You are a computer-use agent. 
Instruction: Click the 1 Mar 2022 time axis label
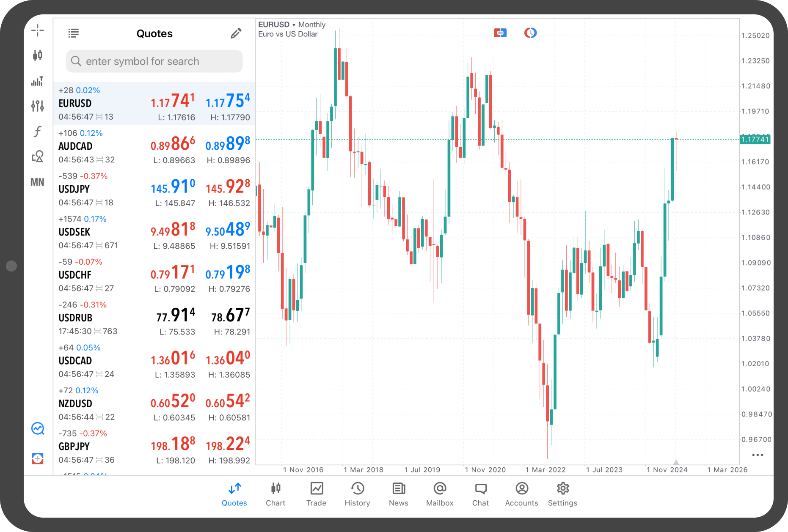pyautogui.click(x=546, y=470)
